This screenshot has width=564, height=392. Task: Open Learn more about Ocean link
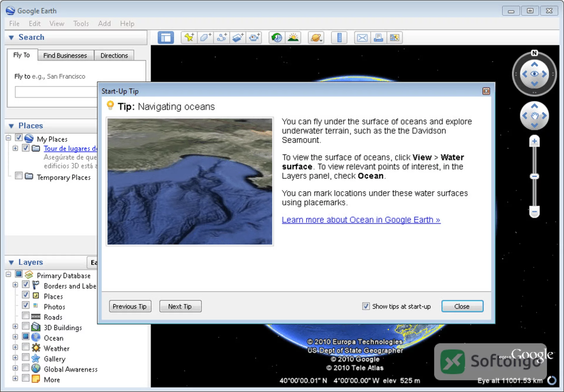(361, 220)
